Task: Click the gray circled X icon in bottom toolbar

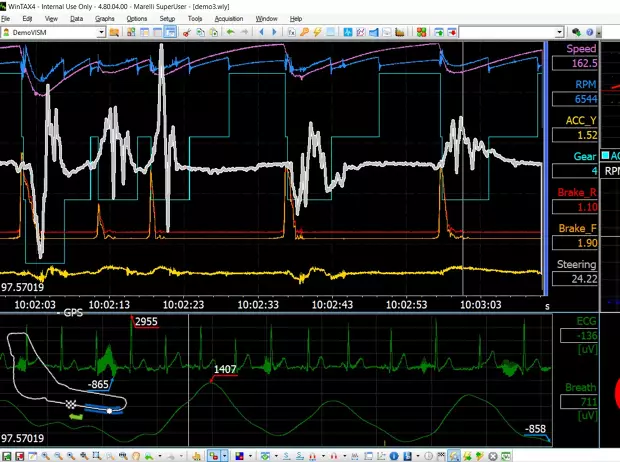Action: click(x=493, y=456)
